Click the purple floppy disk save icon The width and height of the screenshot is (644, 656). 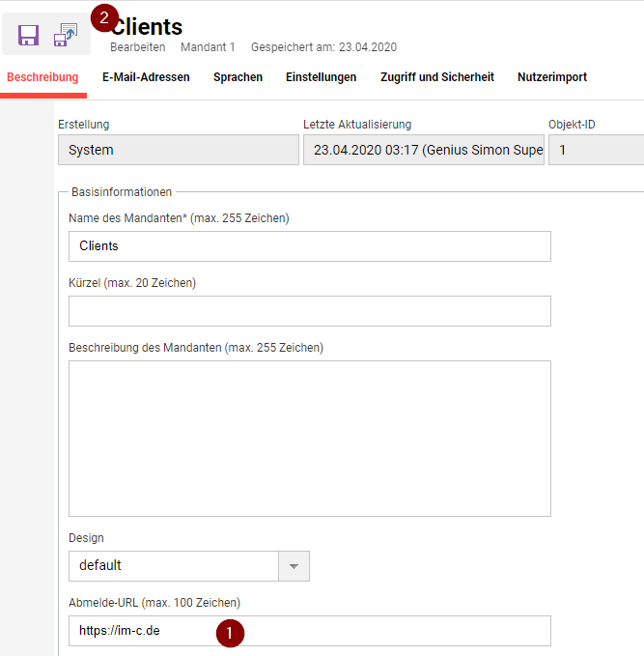click(28, 36)
